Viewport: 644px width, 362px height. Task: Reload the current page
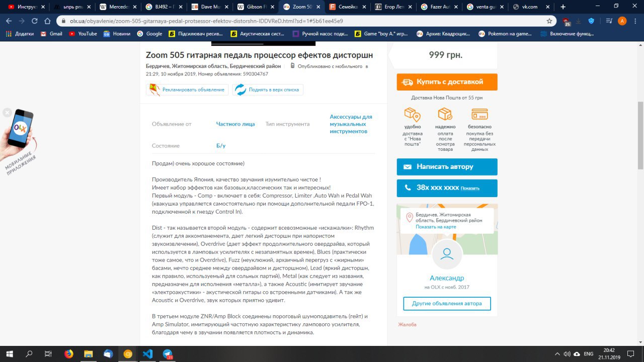pyautogui.click(x=35, y=21)
